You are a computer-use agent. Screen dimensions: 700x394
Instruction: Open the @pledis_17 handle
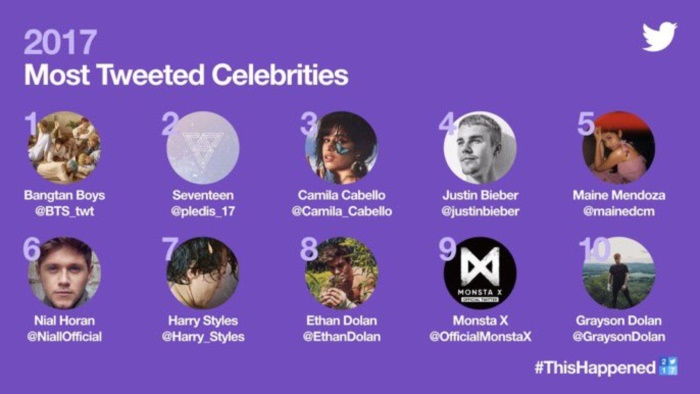click(x=203, y=211)
